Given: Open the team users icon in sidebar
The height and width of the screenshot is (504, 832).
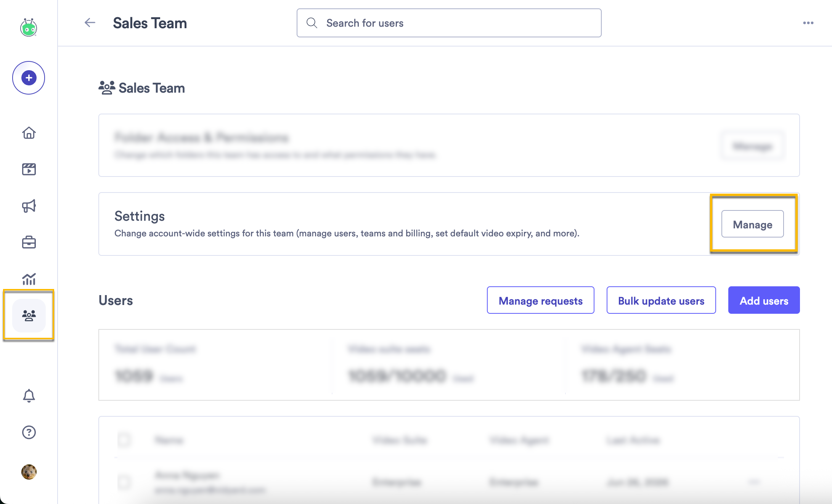Looking at the screenshot, I should 29,315.
